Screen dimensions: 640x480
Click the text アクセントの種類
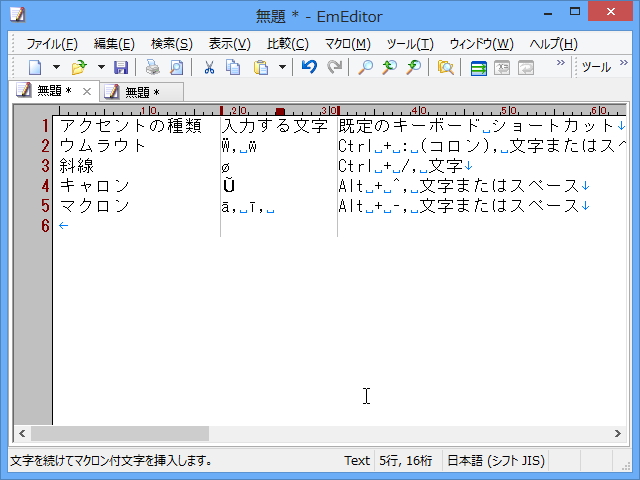click(x=131, y=125)
